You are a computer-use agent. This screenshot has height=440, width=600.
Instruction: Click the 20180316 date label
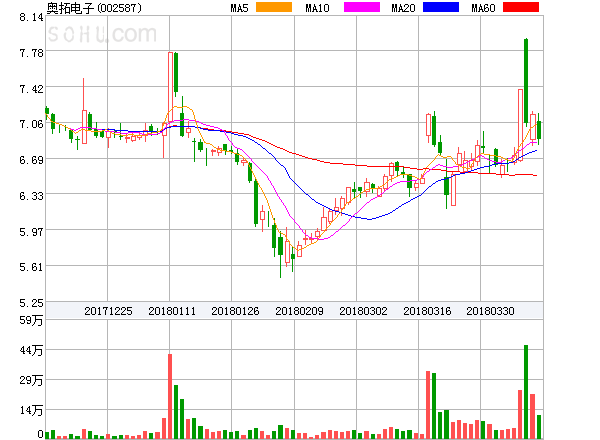coord(427,311)
